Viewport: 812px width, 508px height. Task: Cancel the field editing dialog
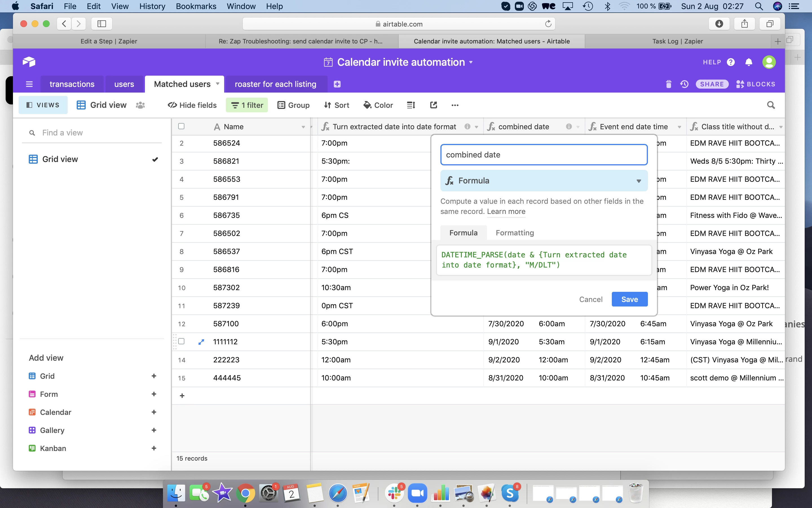click(591, 299)
